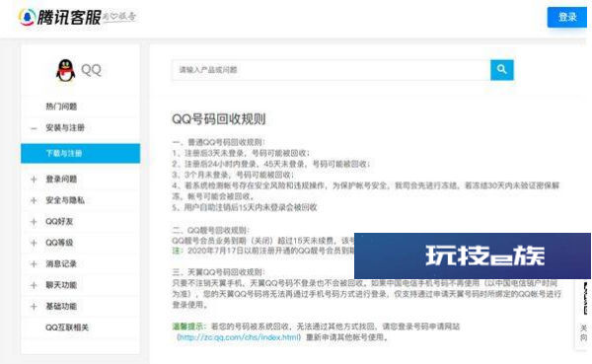
Task: Click the QQ penguin icon
Action: (66, 70)
